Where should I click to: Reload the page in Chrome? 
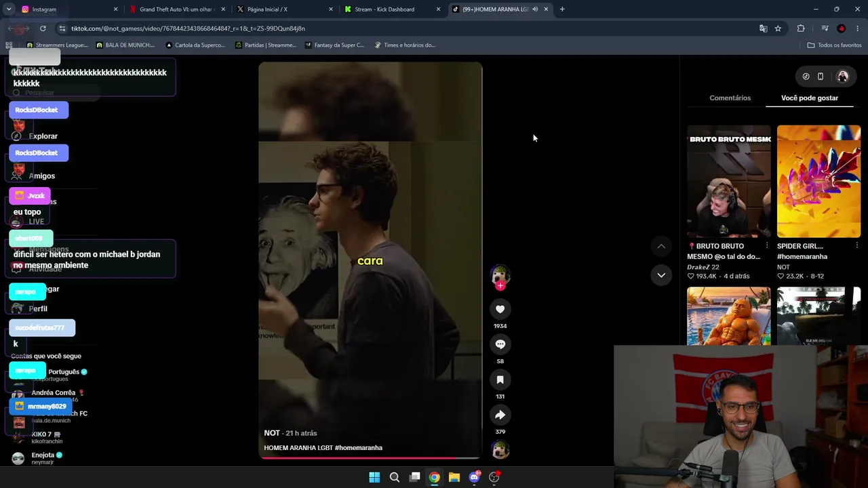click(43, 28)
